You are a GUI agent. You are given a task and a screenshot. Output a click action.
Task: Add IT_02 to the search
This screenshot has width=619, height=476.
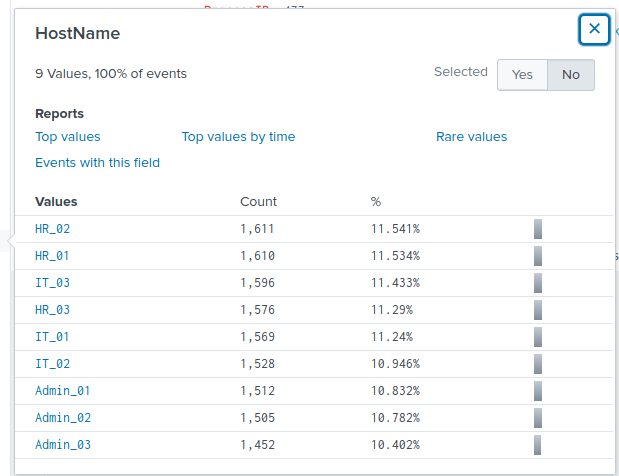point(52,364)
